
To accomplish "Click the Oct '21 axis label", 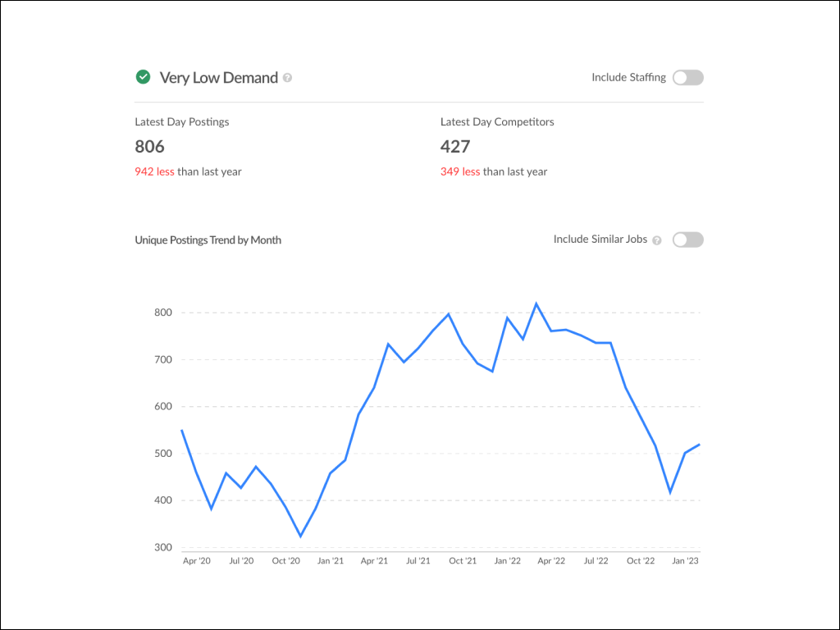I will point(463,561).
